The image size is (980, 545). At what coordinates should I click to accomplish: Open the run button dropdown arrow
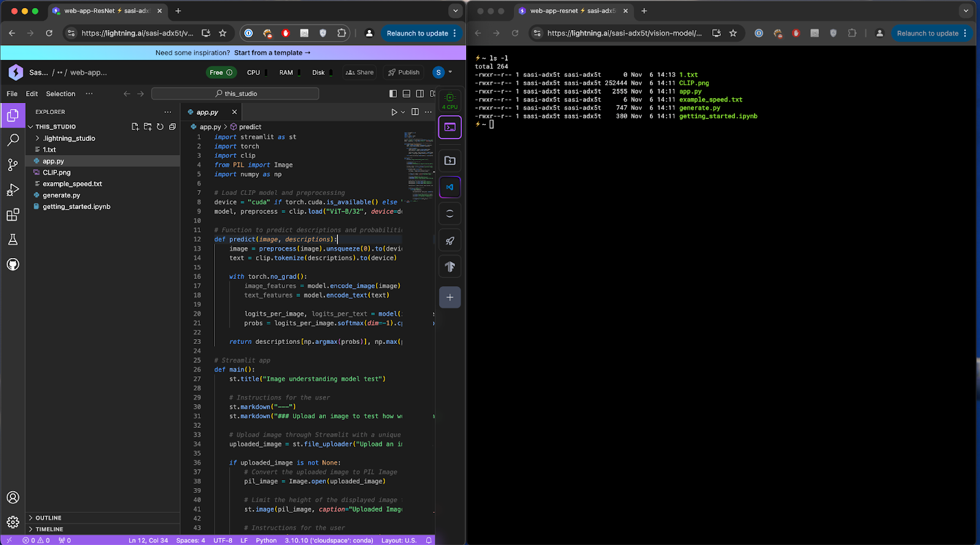click(x=403, y=112)
